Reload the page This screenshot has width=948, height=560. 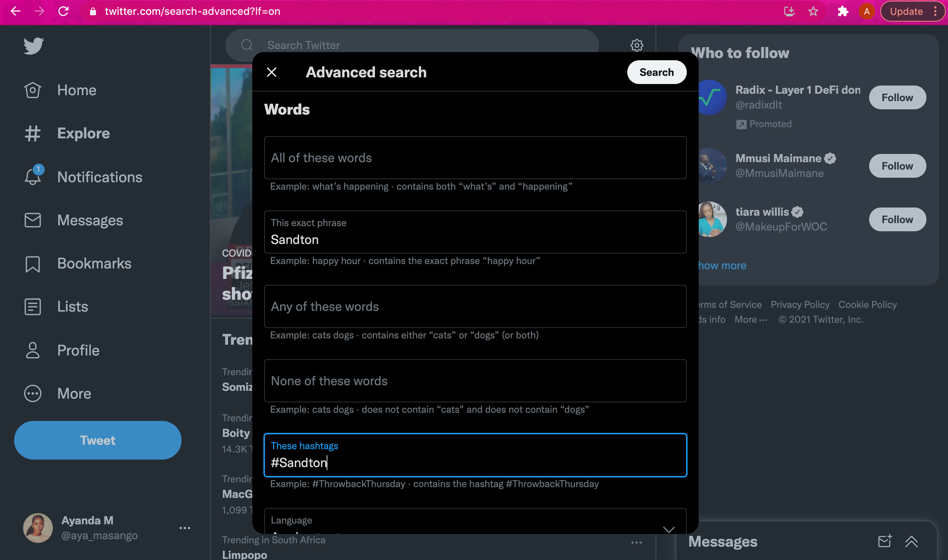coord(63,11)
